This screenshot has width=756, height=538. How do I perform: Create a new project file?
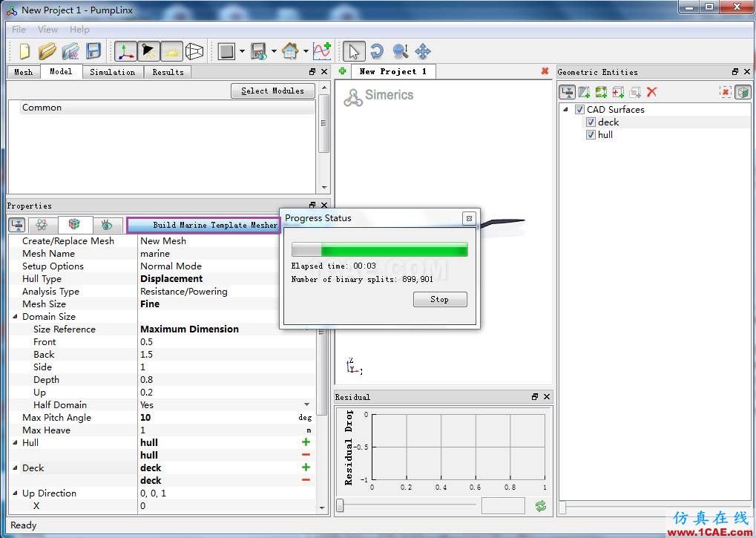tap(24, 51)
